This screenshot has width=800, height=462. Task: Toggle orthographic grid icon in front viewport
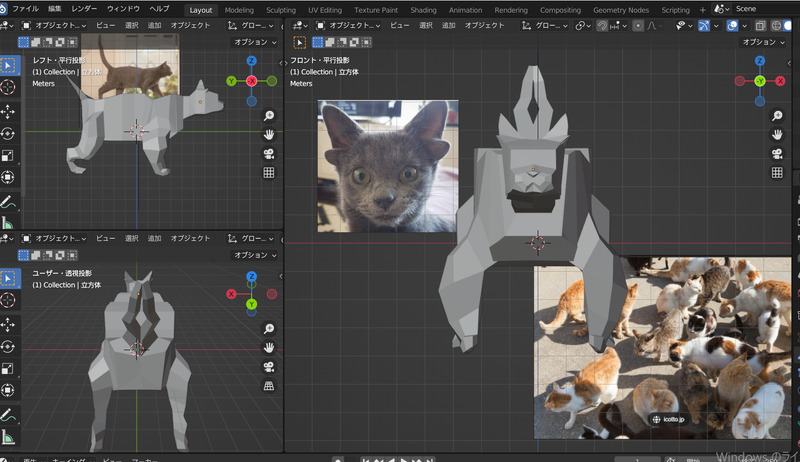[x=777, y=172]
